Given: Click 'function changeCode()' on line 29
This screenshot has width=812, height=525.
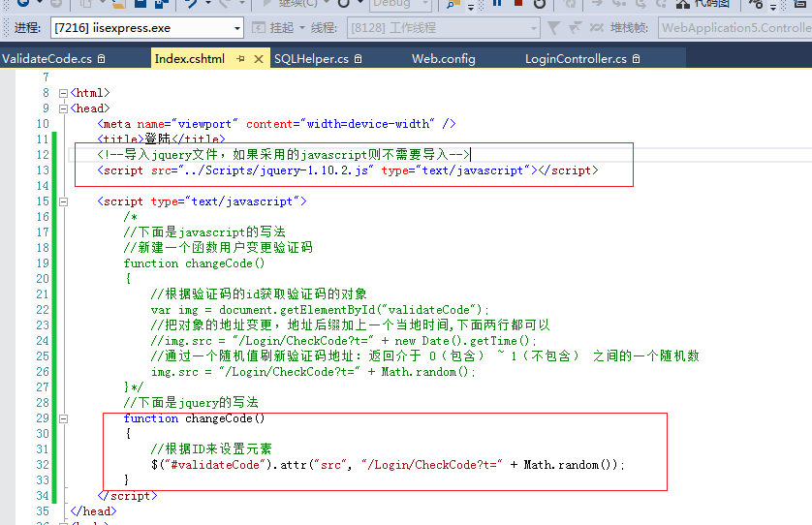Looking at the screenshot, I should pyautogui.click(x=194, y=418).
